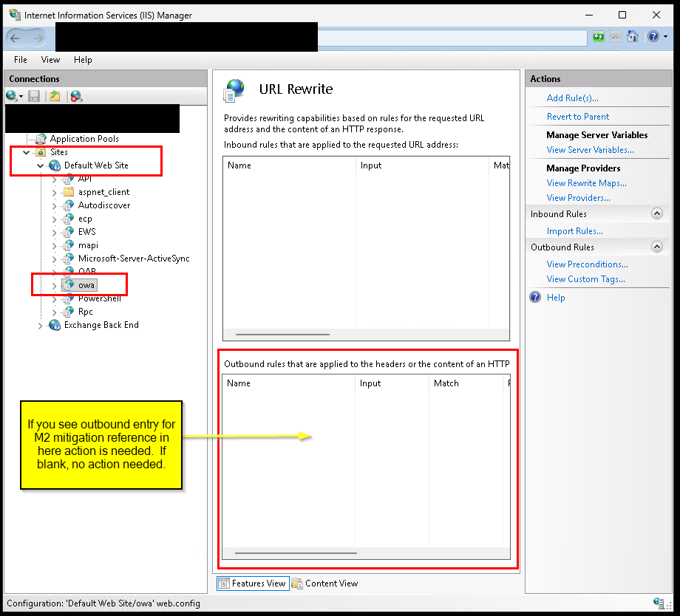
Task: Expand Exchange Back End site
Action: [x=41, y=326]
